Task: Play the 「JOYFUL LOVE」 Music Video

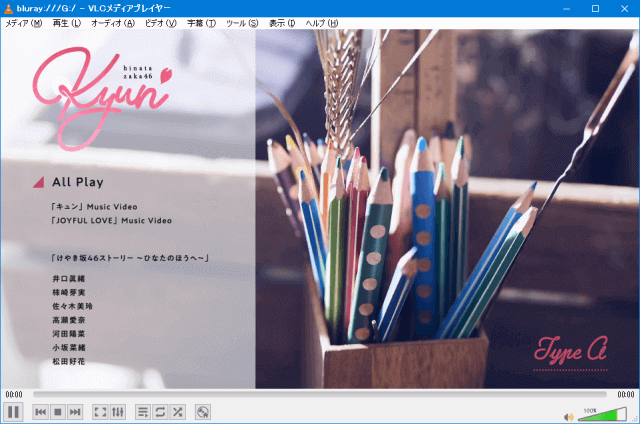Action: (111, 220)
